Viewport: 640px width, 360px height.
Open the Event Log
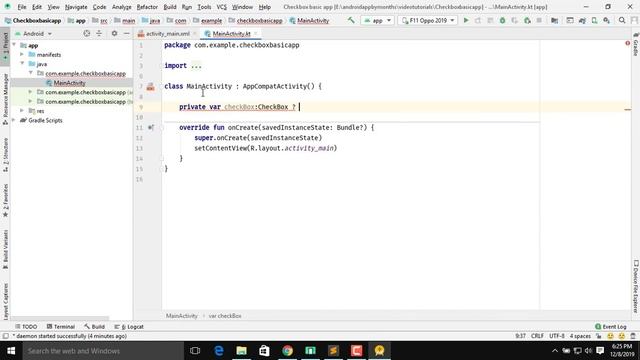pyautogui.click(x=611, y=327)
